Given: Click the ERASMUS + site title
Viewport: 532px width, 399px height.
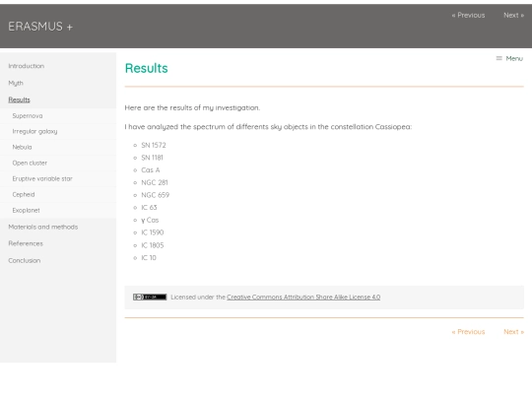Looking at the screenshot, I should point(40,27).
